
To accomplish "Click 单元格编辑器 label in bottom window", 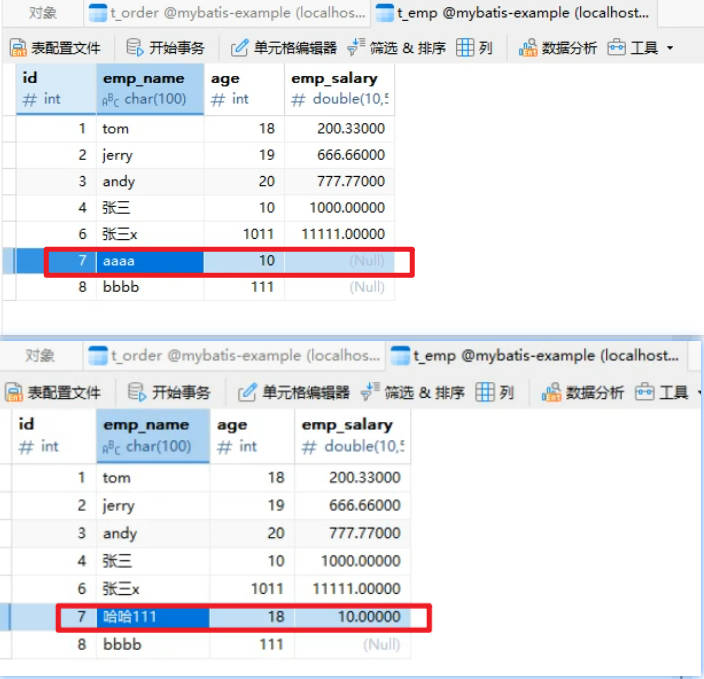I will [306, 392].
